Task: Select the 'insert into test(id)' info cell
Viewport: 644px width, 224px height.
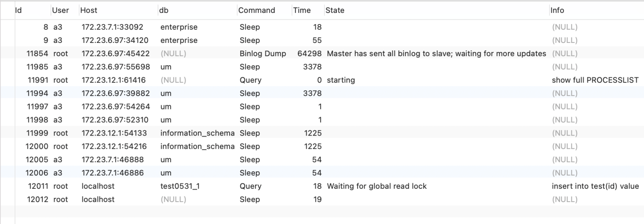Action: [595, 186]
